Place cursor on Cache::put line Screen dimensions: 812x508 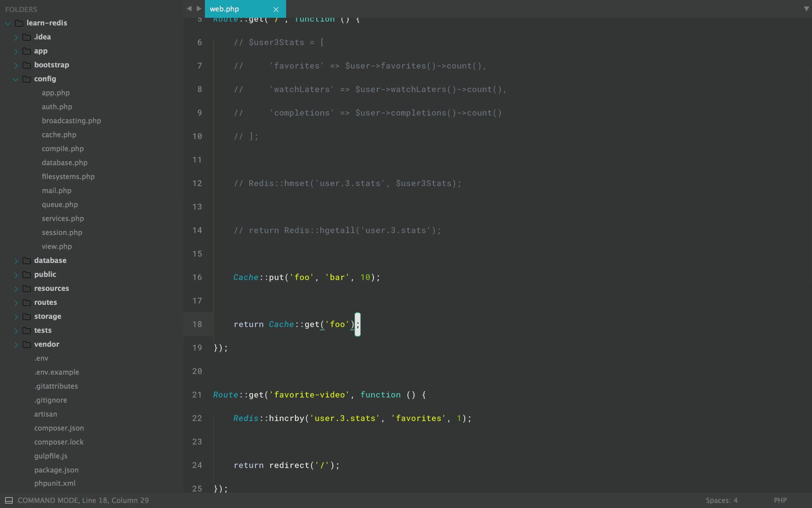pyautogui.click(x=306, y=278)
